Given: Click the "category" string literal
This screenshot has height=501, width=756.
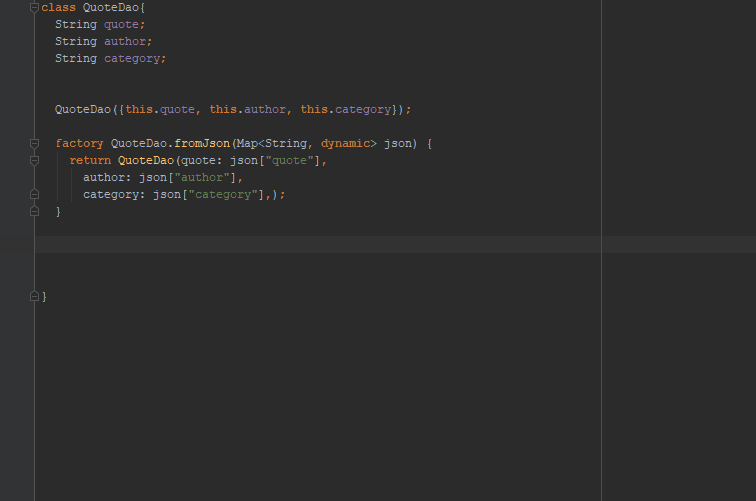Looking at the screenshot, I should pos(223,195).
